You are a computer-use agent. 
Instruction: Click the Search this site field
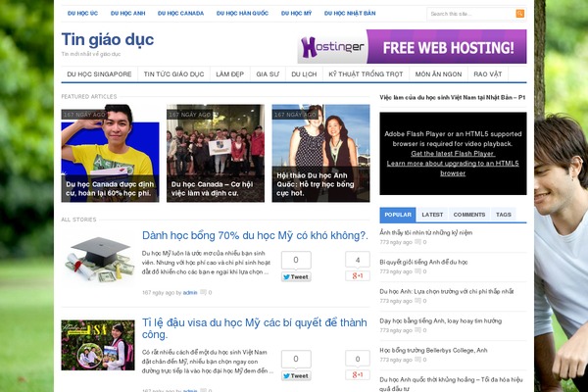(x=471, y=14)
